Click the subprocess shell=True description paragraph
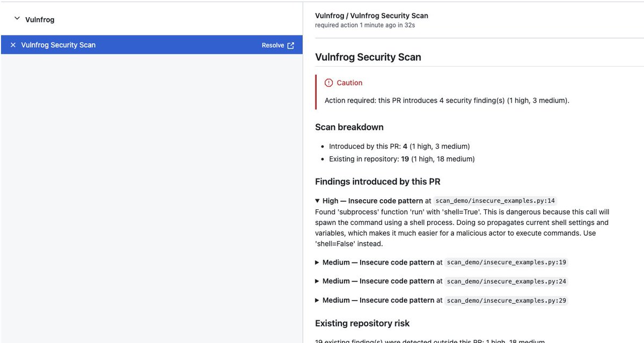The width and height of the screenshot is (644, 343). (x=462, y=228)
